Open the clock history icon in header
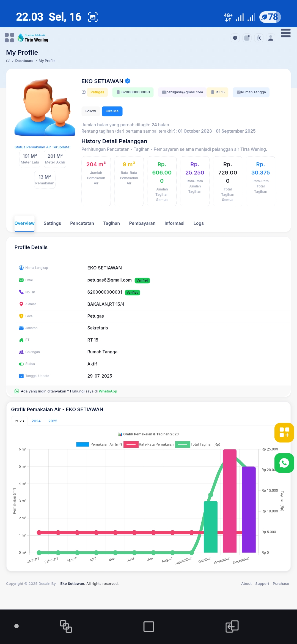The height and width of the screenshot is (644, 297). tap(235, 38)
